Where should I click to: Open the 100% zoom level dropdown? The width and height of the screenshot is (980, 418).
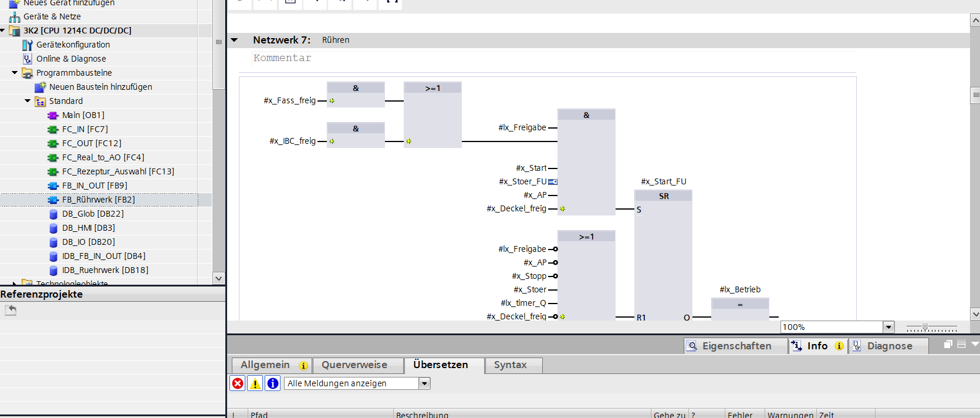[x=888, y=327]
